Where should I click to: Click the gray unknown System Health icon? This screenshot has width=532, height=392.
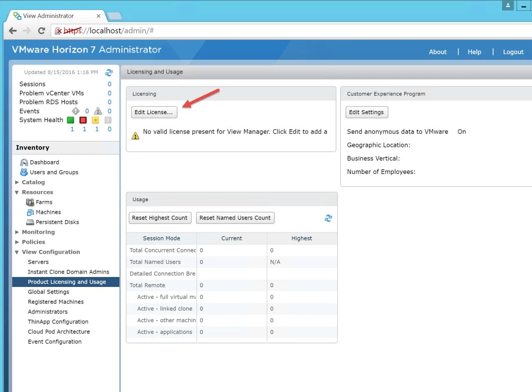[x=108, y=120]
